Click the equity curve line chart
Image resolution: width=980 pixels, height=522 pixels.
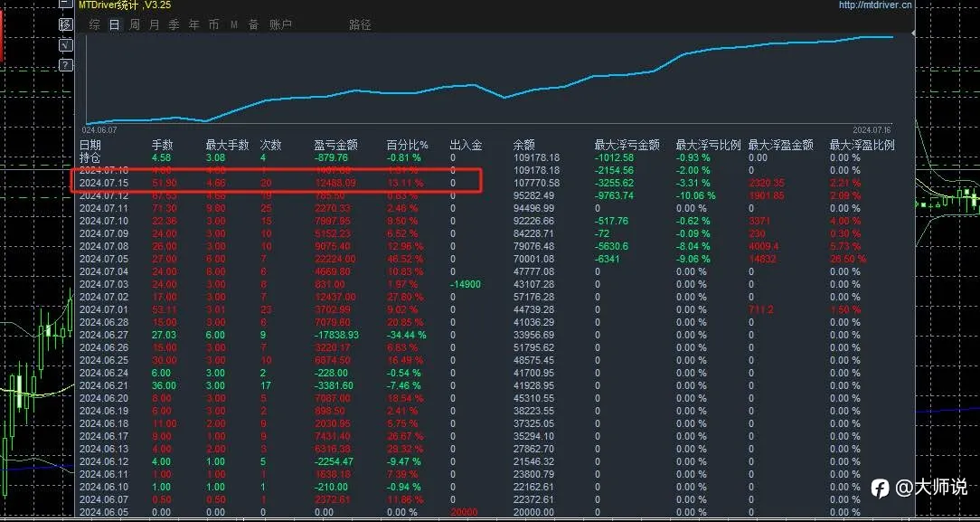click(x=489, y=80)
